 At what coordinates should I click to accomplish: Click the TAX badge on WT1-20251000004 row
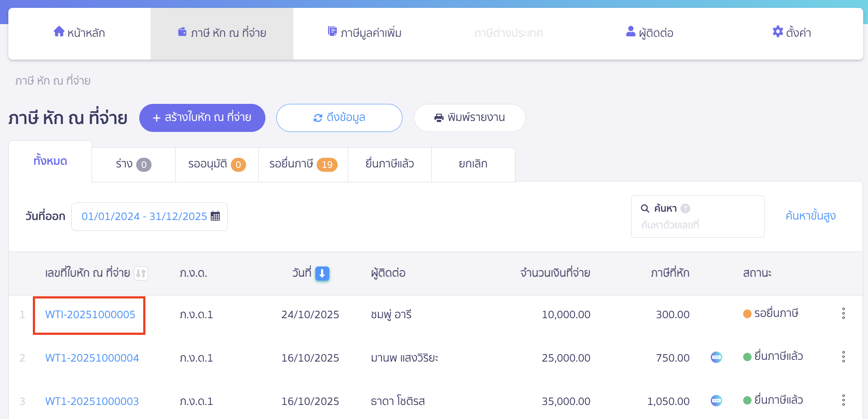point(716,357)
